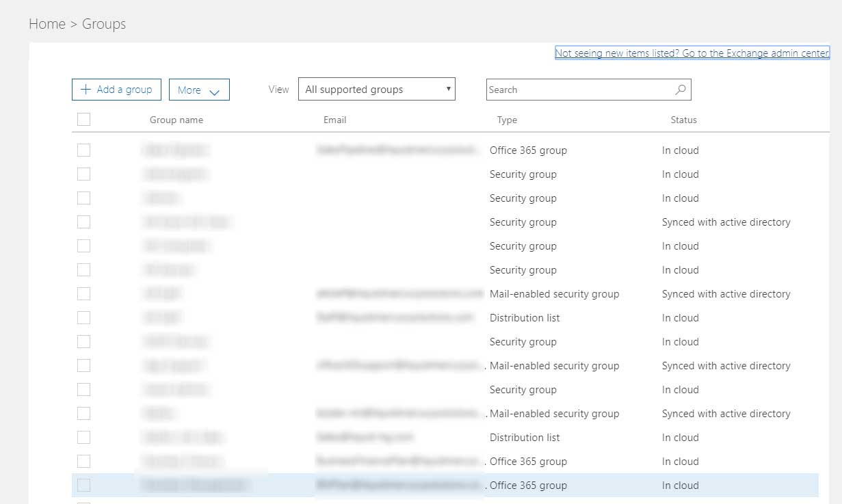Check the box for the topmost Office 365 group
842x504 pixels.
83,150
